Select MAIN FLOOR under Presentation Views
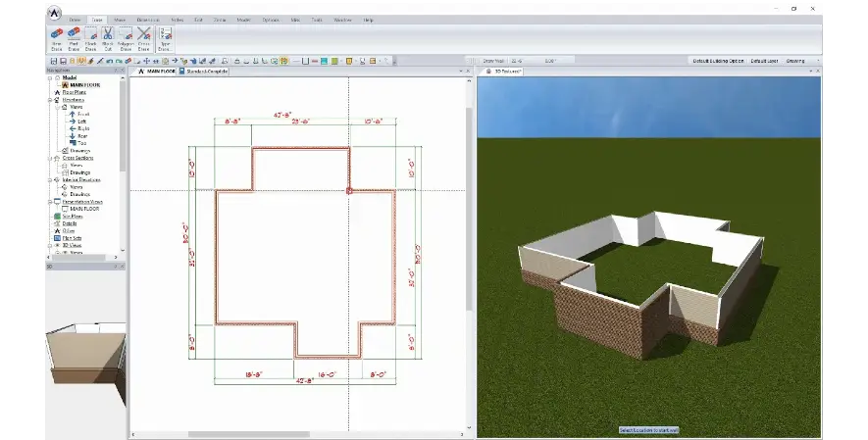 84,209
